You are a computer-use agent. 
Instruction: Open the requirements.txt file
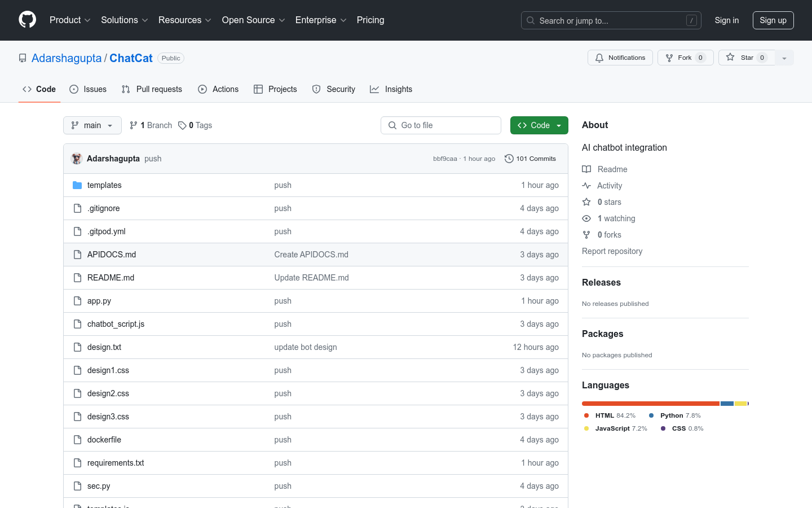116,463
